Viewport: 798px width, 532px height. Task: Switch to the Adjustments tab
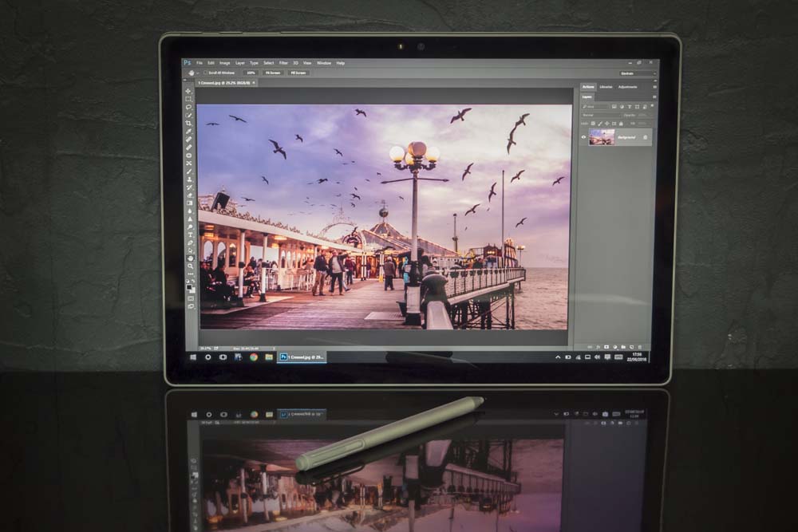click(627, 87)
